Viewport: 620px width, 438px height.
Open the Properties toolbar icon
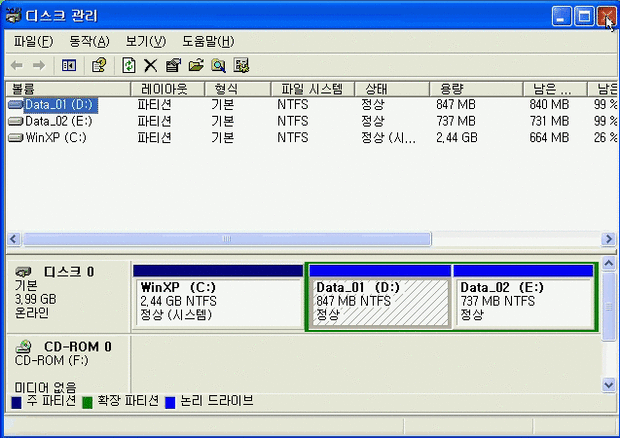coord(173,65)
